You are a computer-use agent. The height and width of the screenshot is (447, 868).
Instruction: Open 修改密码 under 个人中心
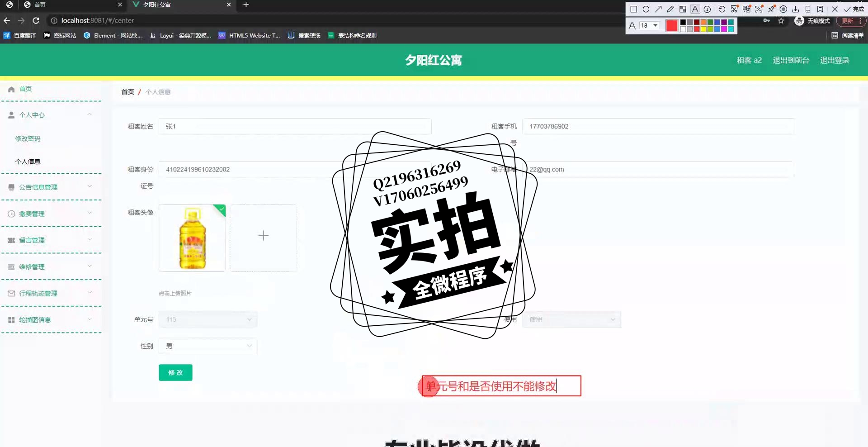28,138
